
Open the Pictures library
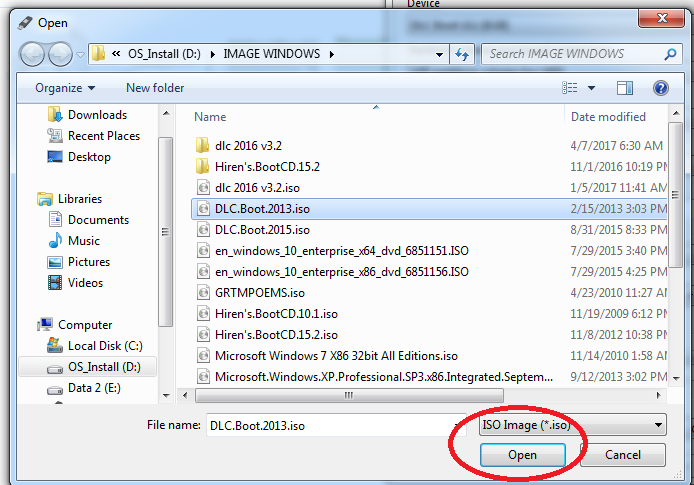(x=78, y=262)
